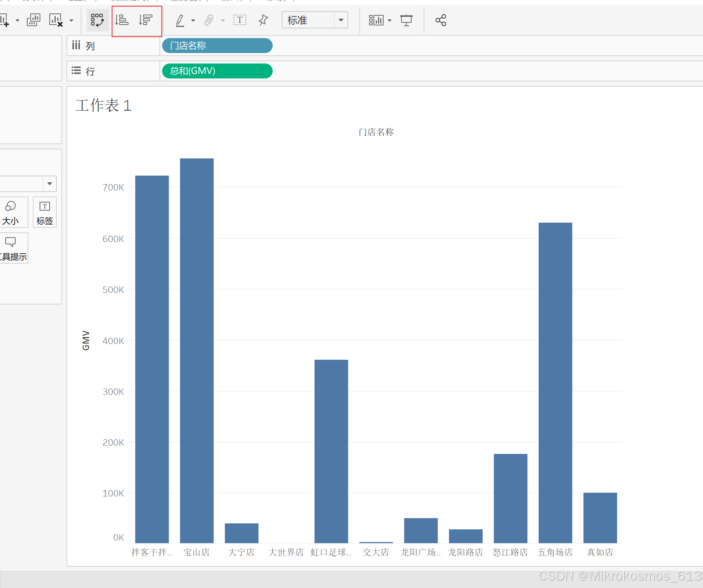This screenshot has width=703, height=588.
Task: Click the 宝山店 axis label
Action: coord(196,552)
